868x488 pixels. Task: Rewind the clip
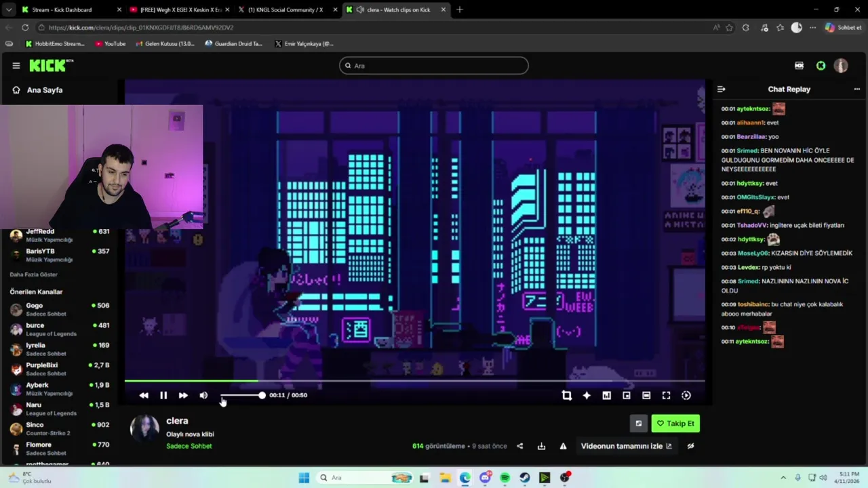[x=144, y=395]
